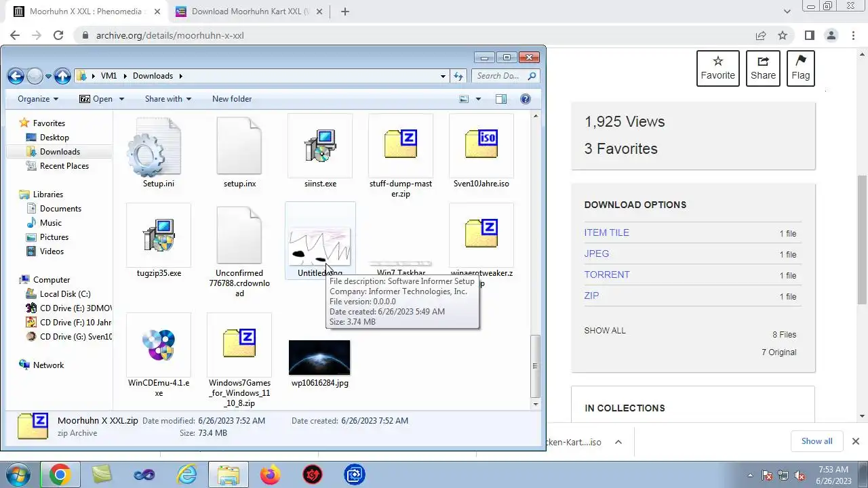Open the ZIP download link

[x=592, y=296]
